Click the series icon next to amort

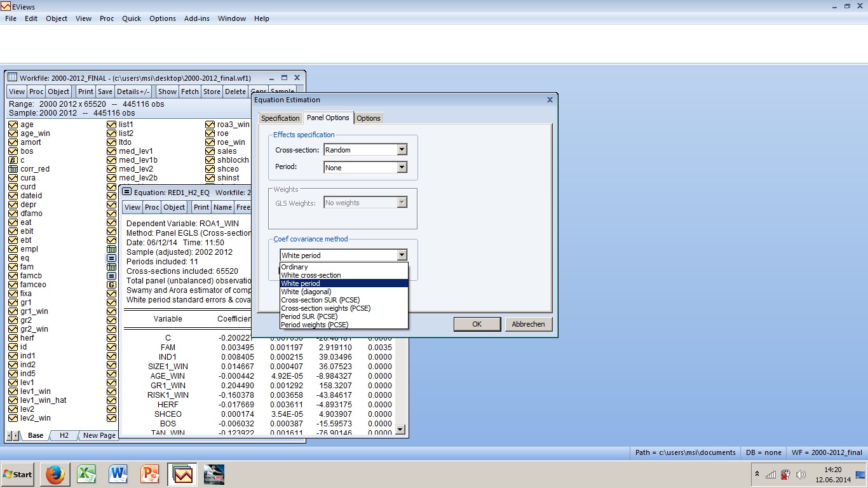[x=13, y=142]
